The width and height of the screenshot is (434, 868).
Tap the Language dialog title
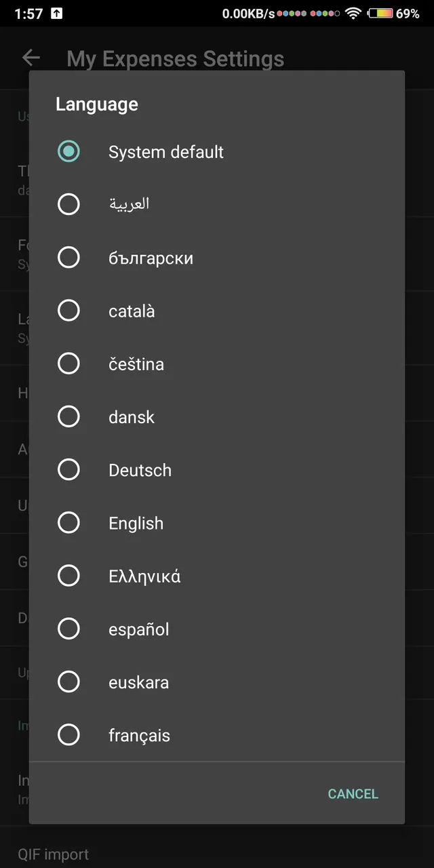(97, 104)
